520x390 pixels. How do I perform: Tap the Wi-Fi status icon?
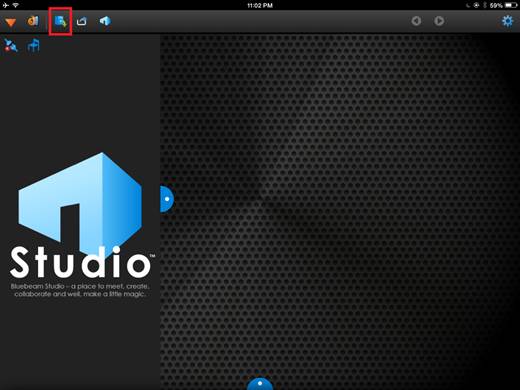click(x=16, y=5)
